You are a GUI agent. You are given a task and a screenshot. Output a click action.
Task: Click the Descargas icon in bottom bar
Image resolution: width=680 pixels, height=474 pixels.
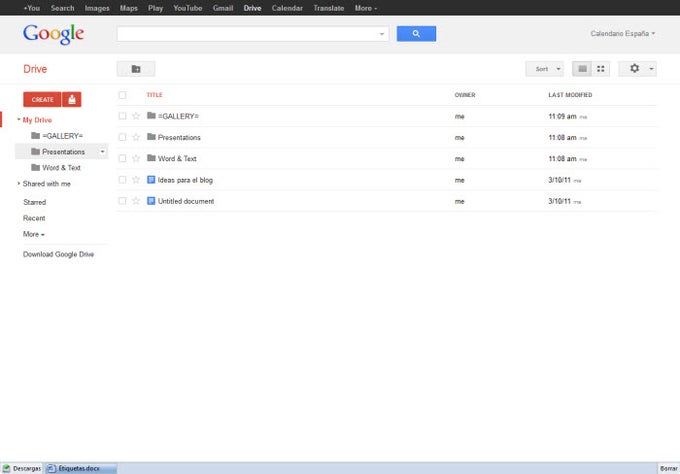pos(6,468)
